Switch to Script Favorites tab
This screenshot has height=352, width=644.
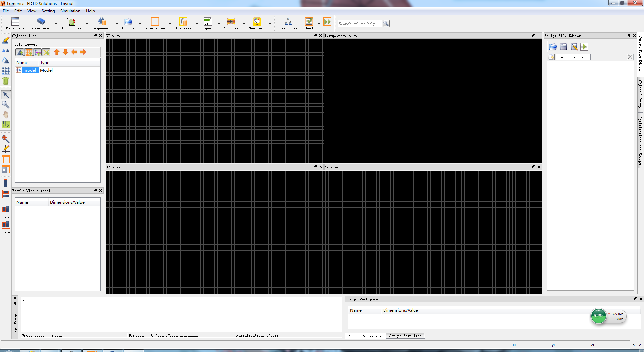pyautogui.click(x=405, y=336)
